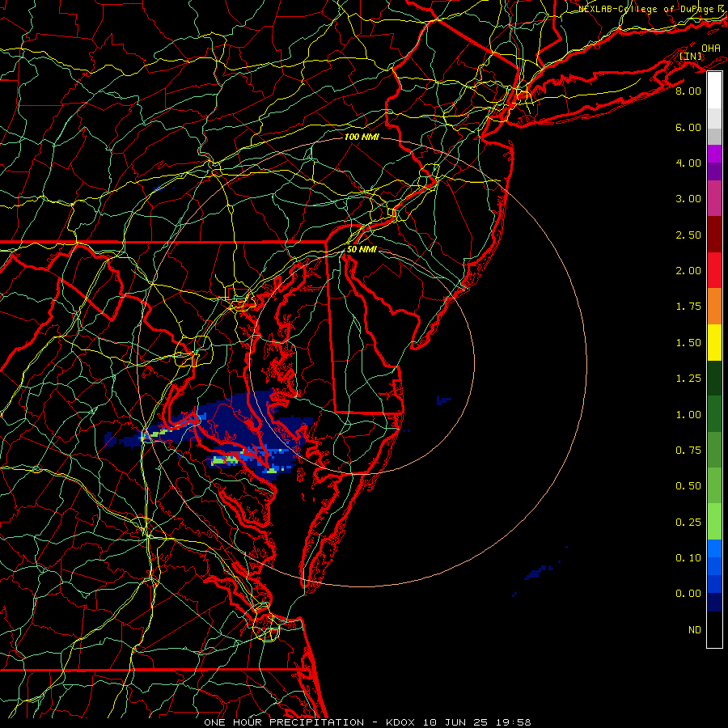Click the '0.00' scale label
Image resolution: width=728 pixels, height=728 pixels.
[688, 594]
